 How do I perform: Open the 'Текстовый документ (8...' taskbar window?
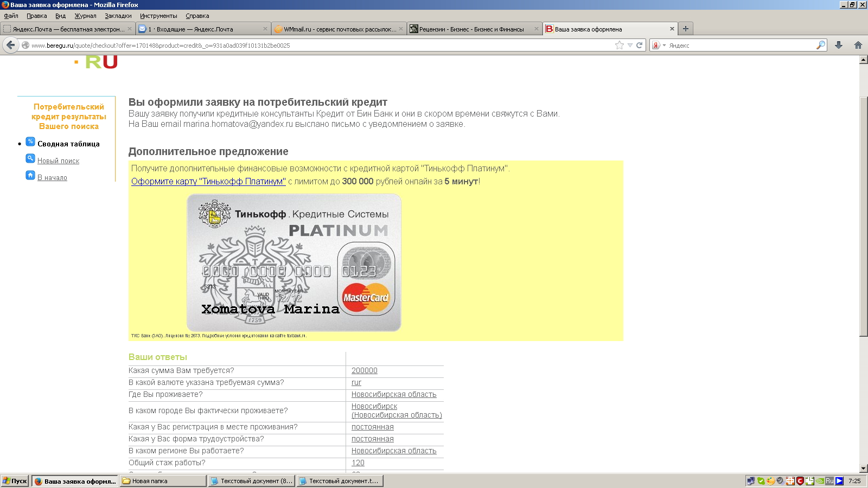(251, 481)
